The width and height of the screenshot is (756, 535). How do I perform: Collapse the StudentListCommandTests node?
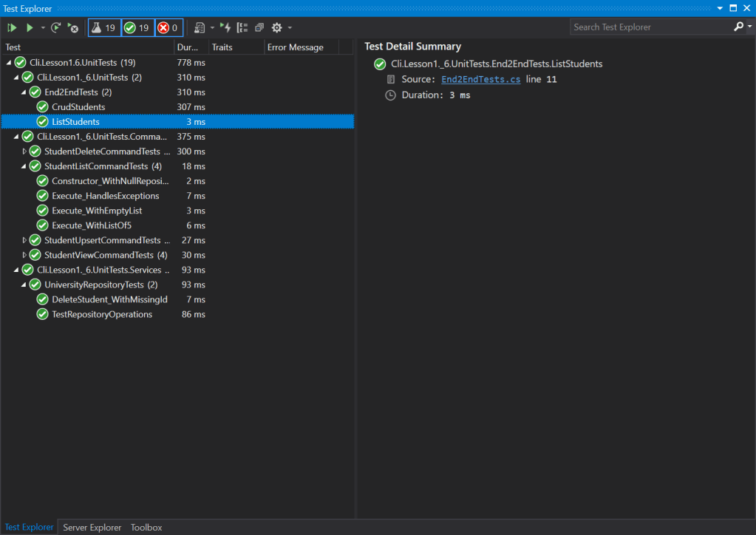(24, 166)
